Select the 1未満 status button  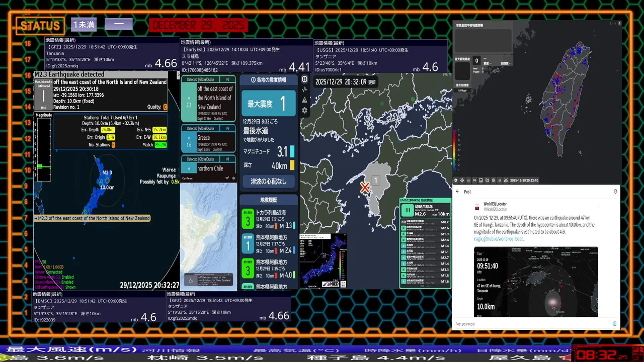(84, 24)
